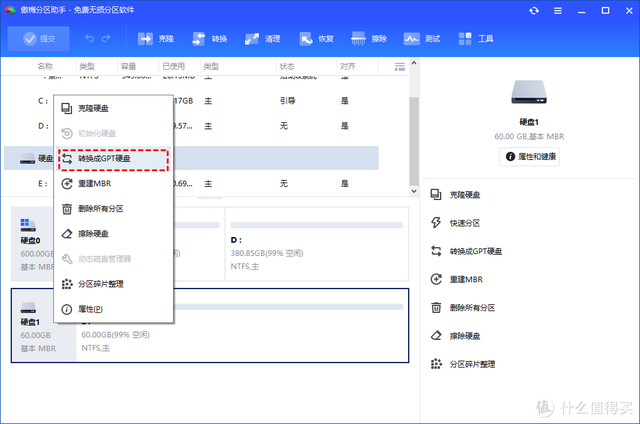Select 克隆硬盘 in the context menu
This screenshot has height=424, width=640.
pyautogui.click(x=113, y=108)
